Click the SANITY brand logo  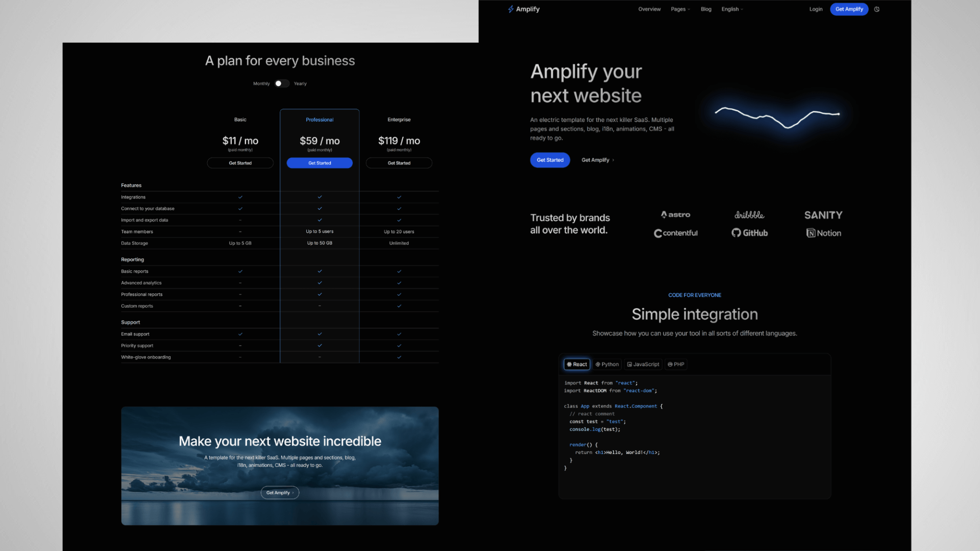click(823, 215)
